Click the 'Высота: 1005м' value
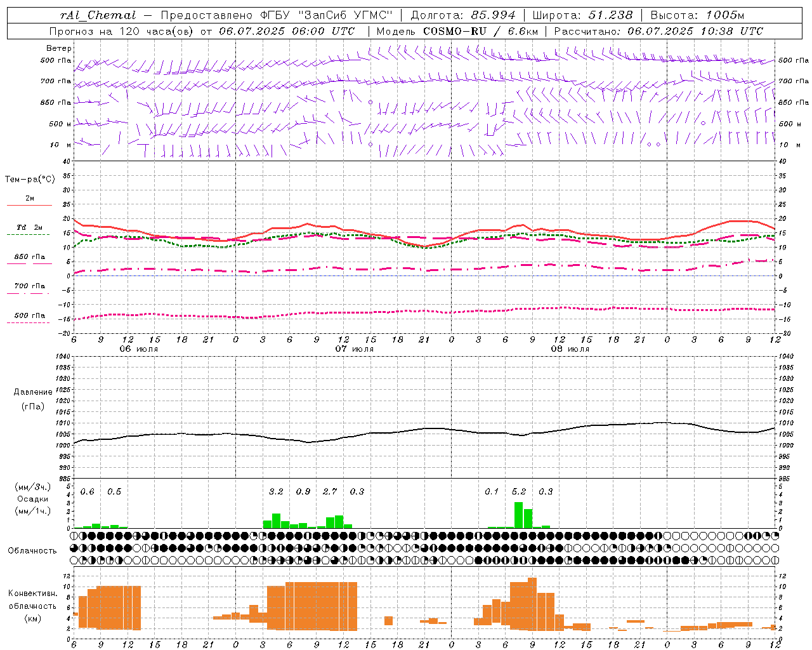Screen dimensions: 812x650 [697, 15]
